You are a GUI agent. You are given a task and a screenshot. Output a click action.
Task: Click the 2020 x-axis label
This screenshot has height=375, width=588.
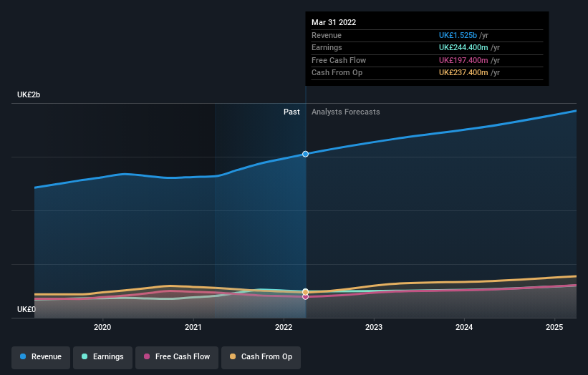[102, 328]
